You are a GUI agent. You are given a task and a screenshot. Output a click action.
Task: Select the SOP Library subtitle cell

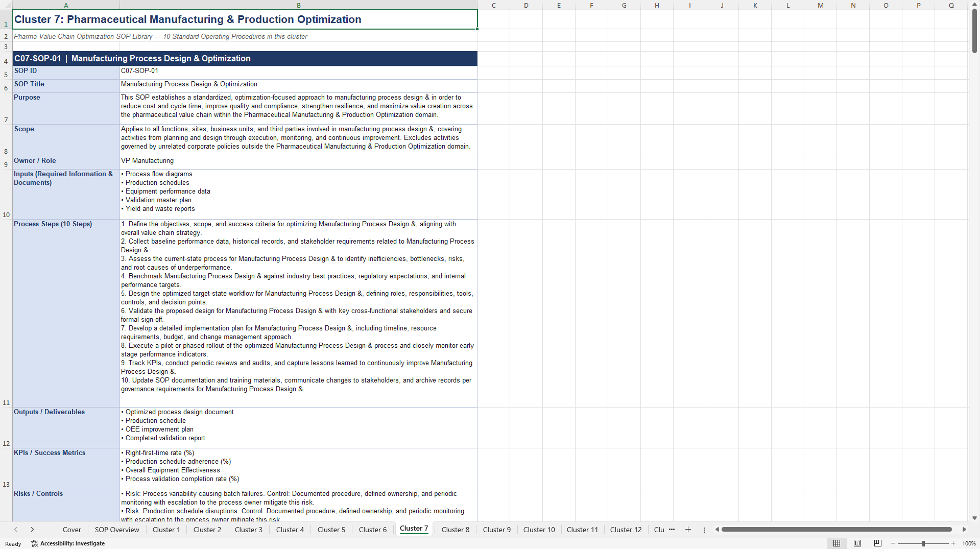[245, 36]
